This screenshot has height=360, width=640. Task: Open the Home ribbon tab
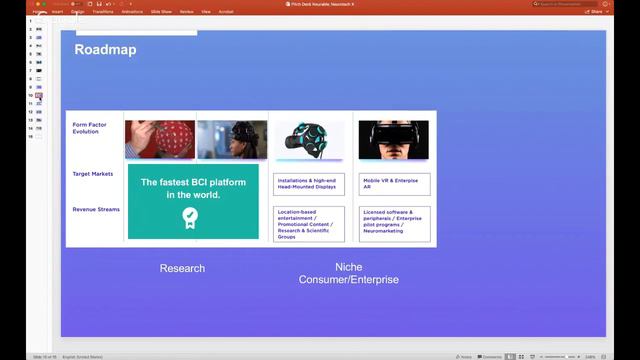[x=38, y=12]
